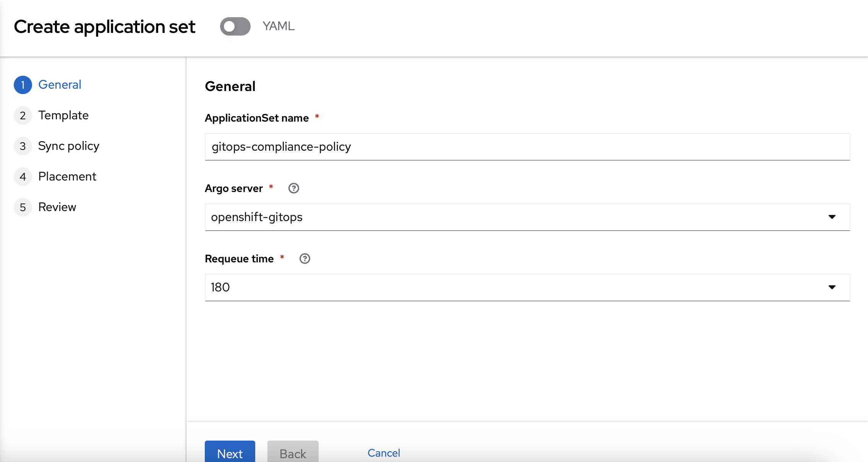Select openshift-gitops from Argo server

(x=527, y=216)
